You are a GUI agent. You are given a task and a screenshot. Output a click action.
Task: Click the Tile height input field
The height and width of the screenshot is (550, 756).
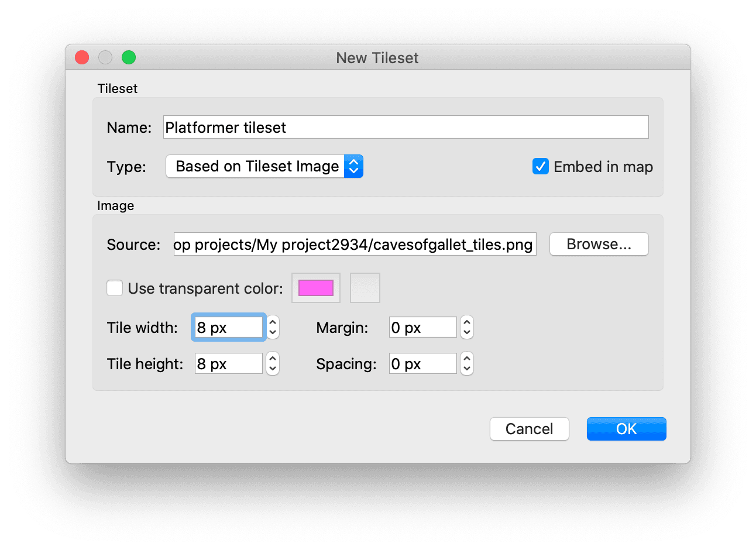tap(228, 364)
